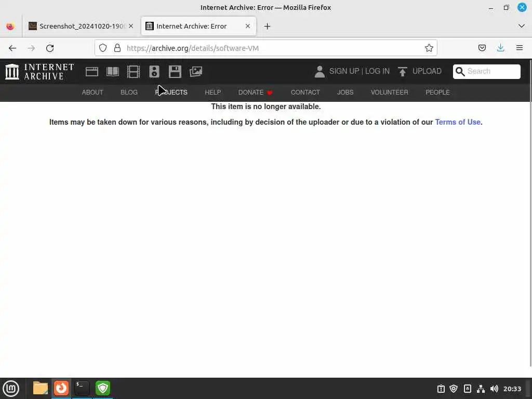Open the Software floppy disk icon

[175, 72]
